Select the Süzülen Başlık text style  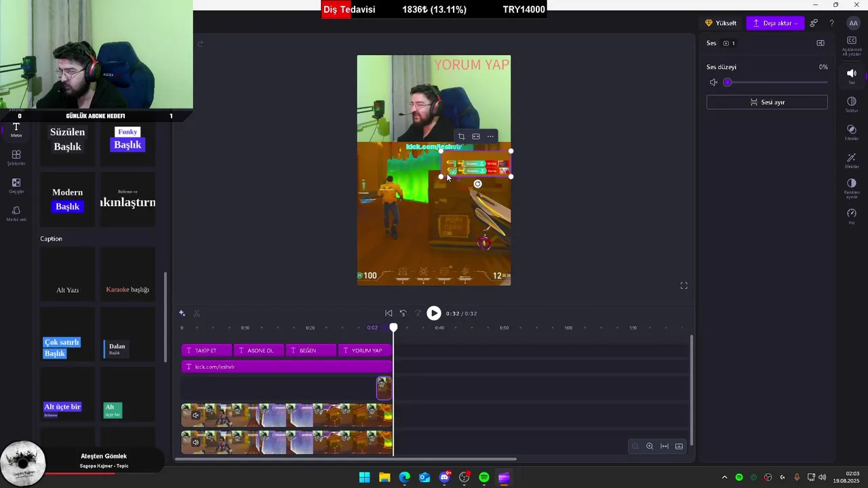(67, 140)
